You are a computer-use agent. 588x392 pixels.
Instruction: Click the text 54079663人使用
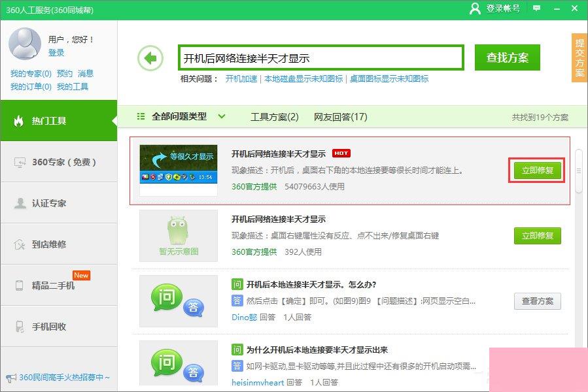(x=314, y=186)
